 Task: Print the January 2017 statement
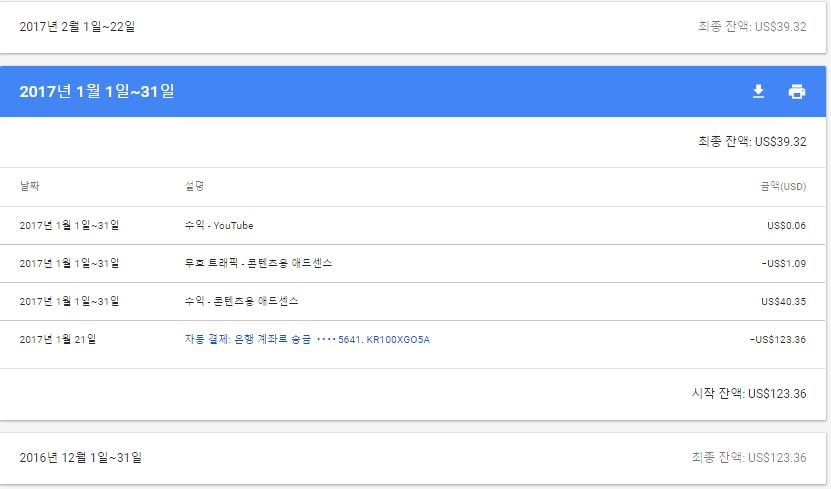tap(797, 92)
